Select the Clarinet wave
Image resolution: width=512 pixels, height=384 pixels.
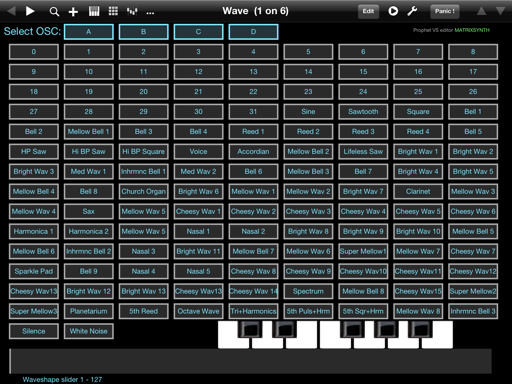tap(418, 192)
